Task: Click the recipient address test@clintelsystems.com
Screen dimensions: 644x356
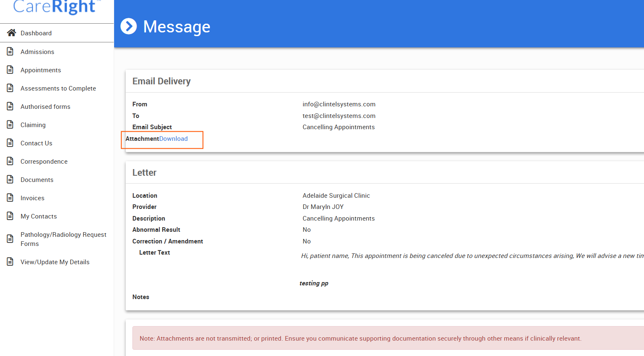Action: click(x=339, y=116)
